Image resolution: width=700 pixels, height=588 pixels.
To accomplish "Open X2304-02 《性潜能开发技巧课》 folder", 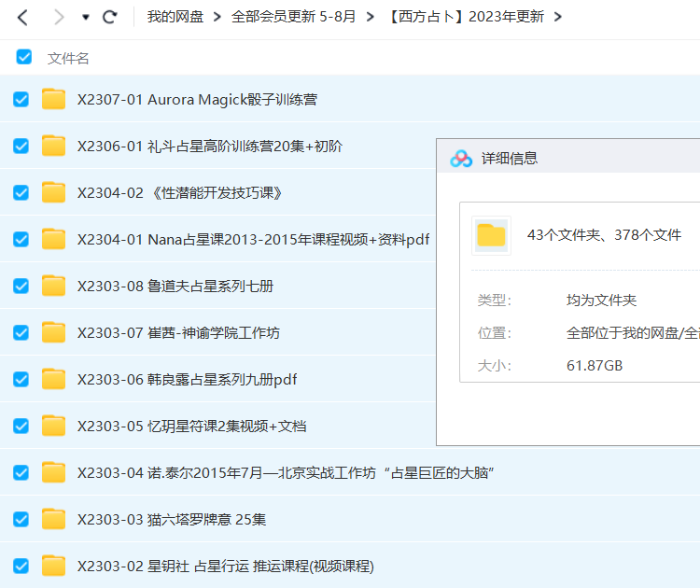I will tap(179, 192).
